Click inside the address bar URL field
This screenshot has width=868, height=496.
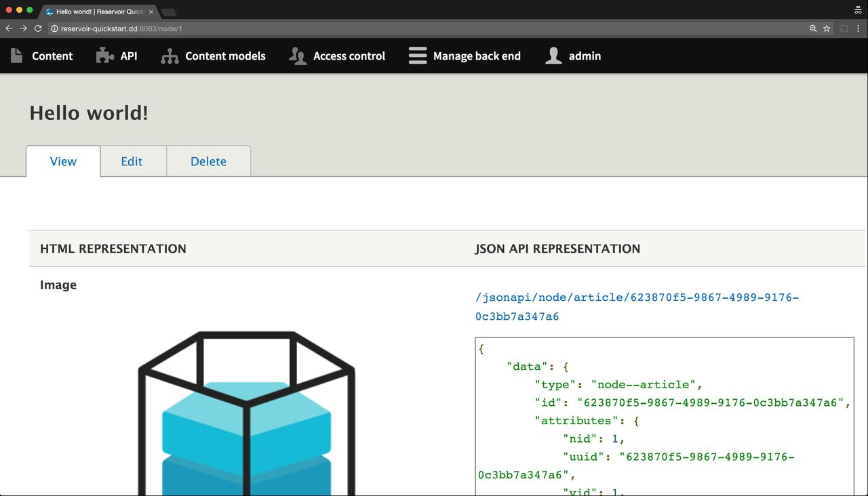click(x=203, y=28)
